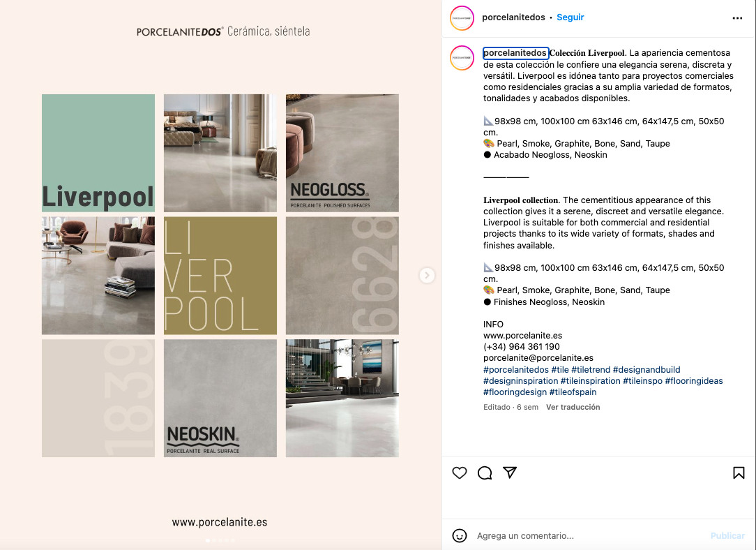Open the #flooringideas hashtag link
756x550 pixels.
click(x=694, y=380)
